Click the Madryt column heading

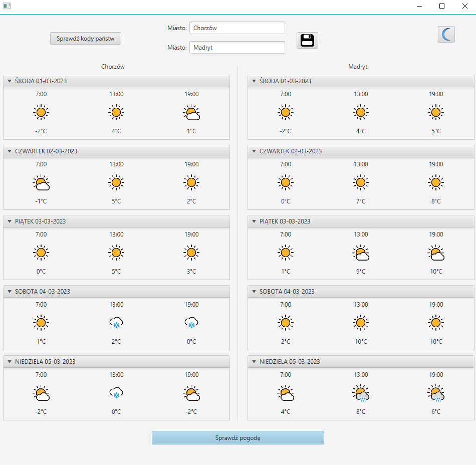tap(358, 67)
